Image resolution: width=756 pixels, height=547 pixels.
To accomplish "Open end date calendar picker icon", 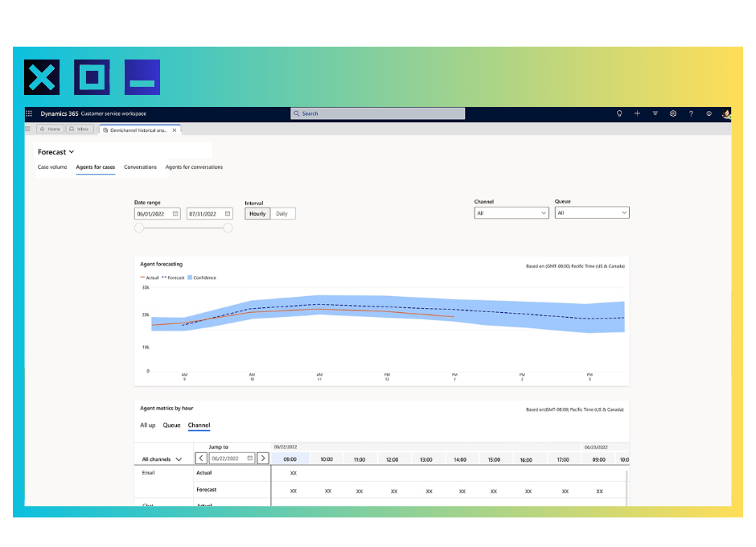I will 228,214.
